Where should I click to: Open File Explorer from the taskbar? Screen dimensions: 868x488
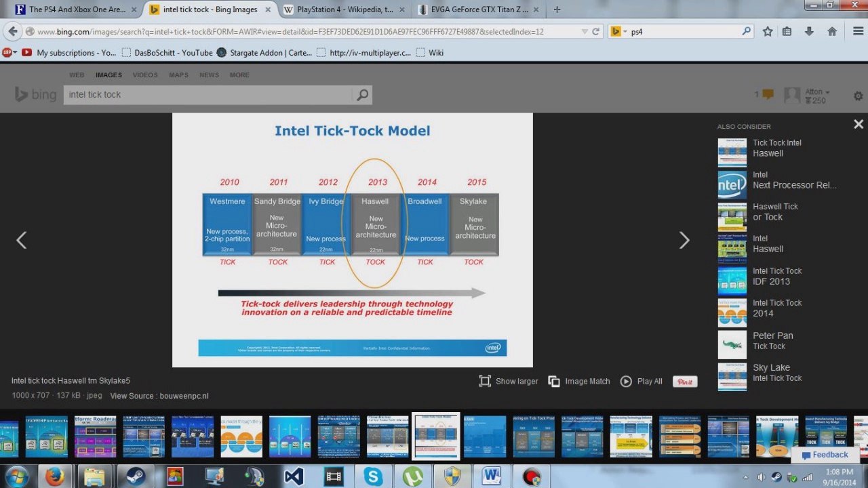click(x=94, y=476)
